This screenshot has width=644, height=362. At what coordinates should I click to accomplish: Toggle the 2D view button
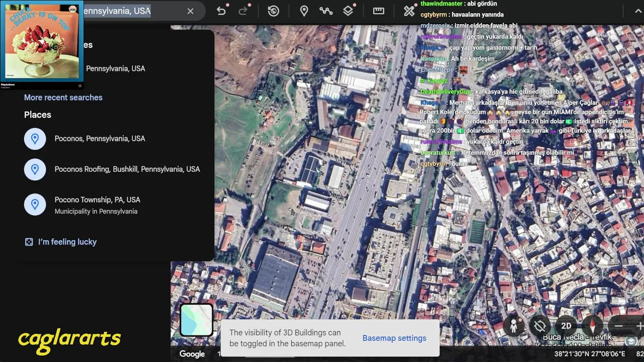pyautogui.click(x=566, y=326)
